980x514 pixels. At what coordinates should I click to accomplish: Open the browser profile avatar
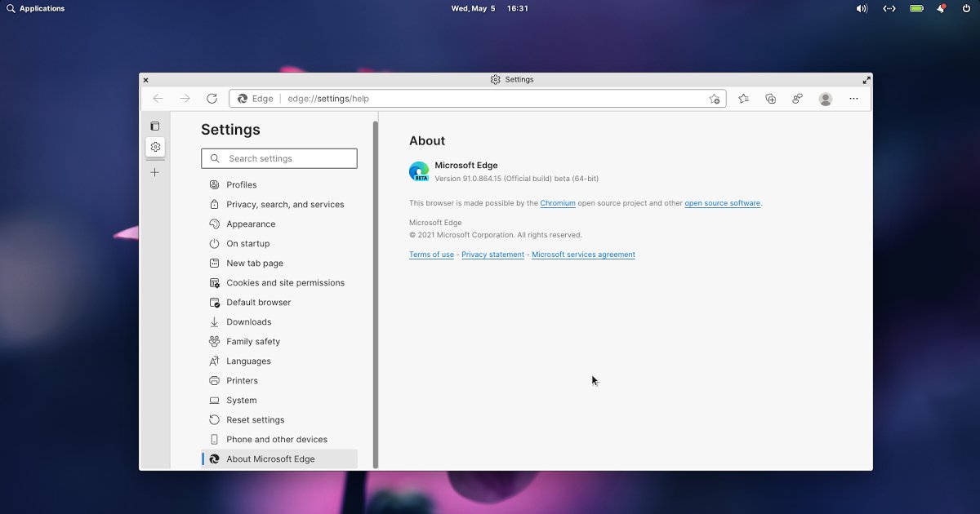coord(825,98)
